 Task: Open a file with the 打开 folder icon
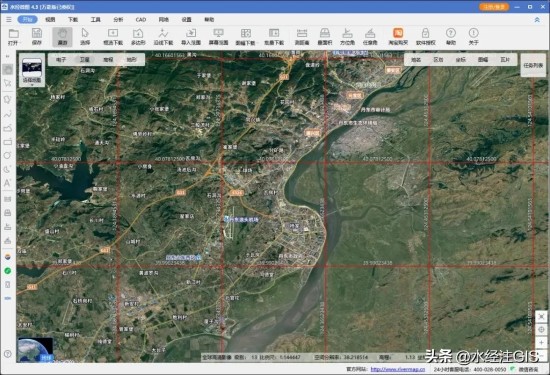click(x=14, y=37)
